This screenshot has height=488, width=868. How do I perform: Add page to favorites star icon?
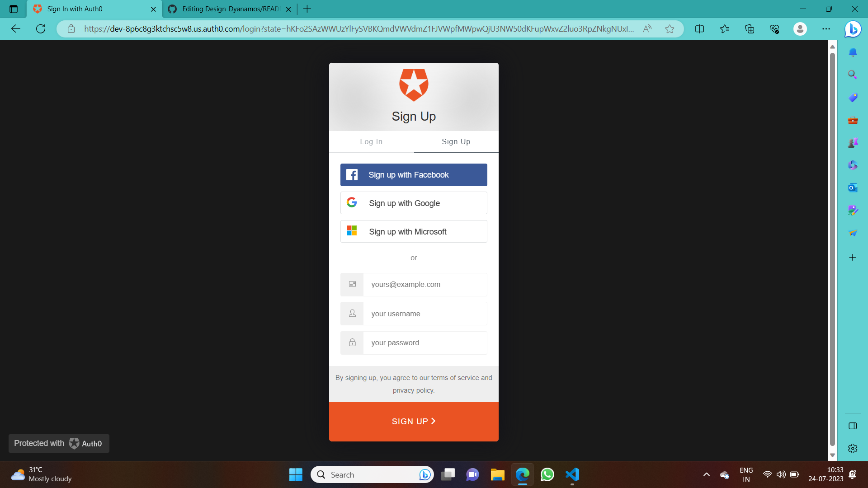[x=670, y=29]
